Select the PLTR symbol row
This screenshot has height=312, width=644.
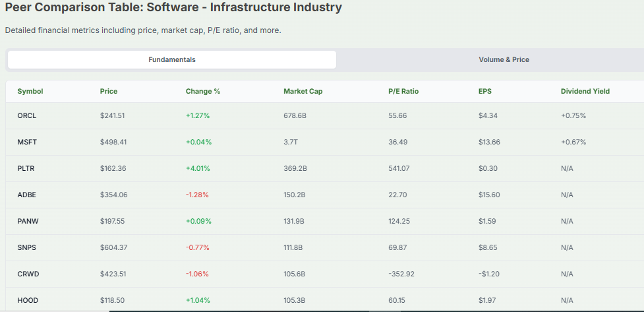26,168
